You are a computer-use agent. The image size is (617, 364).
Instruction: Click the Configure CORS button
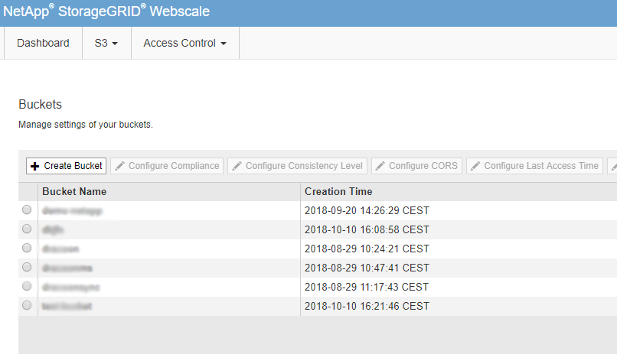coord(416,166)
